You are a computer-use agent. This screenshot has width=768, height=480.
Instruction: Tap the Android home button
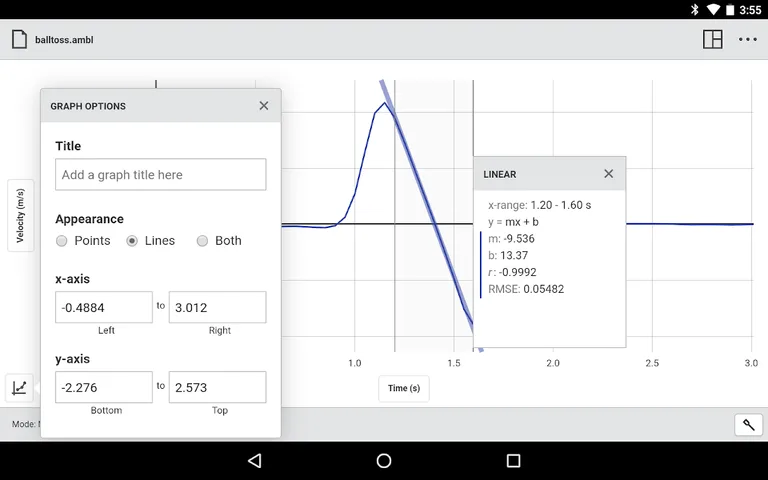[384, 461]
